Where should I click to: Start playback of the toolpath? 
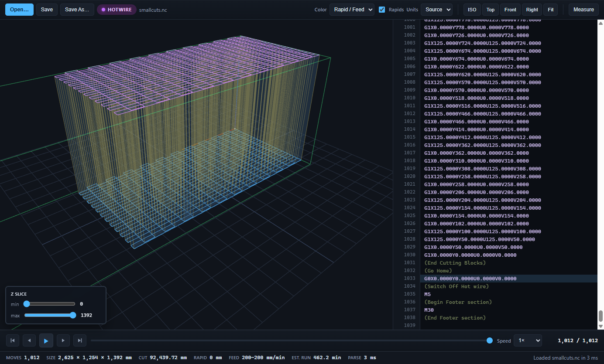pyautogui.click(x=46, y=340)
